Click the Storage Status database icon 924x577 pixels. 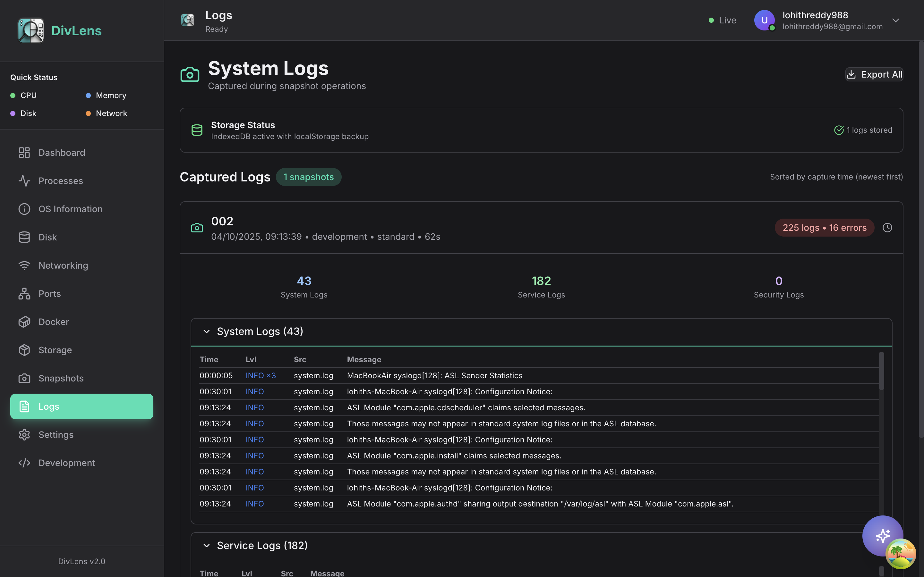click(197, 130)
